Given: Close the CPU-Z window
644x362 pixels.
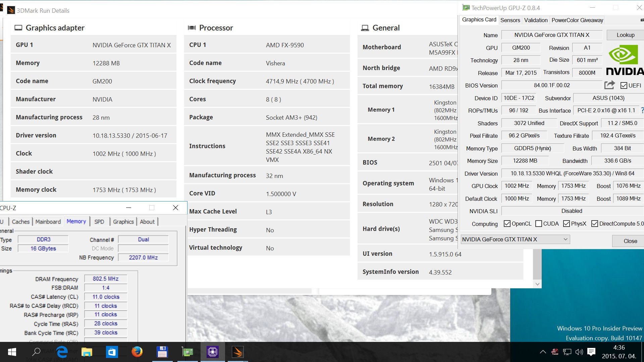Looking at the screenshot, I should pyautogui.click(x=175, y=208).
